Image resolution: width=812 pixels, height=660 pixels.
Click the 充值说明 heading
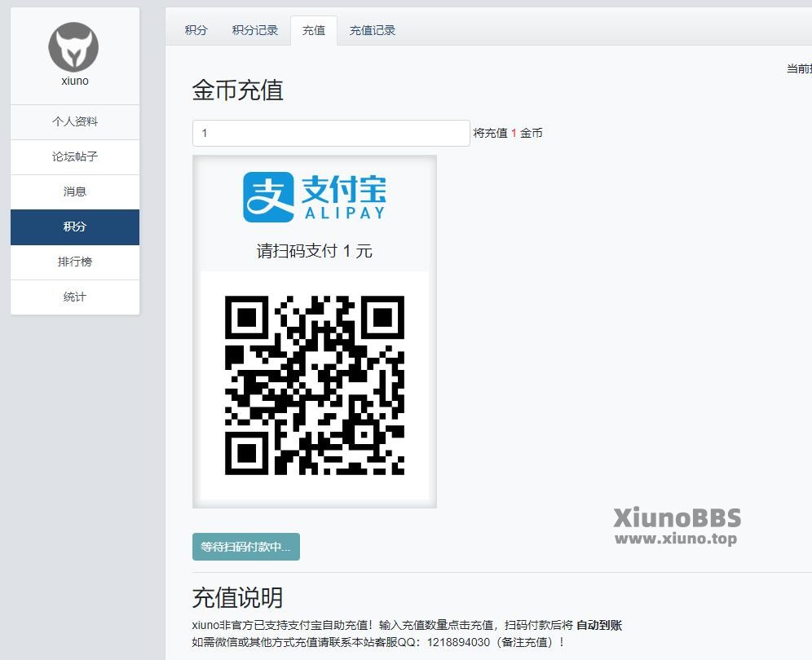(x=238, y=597)
